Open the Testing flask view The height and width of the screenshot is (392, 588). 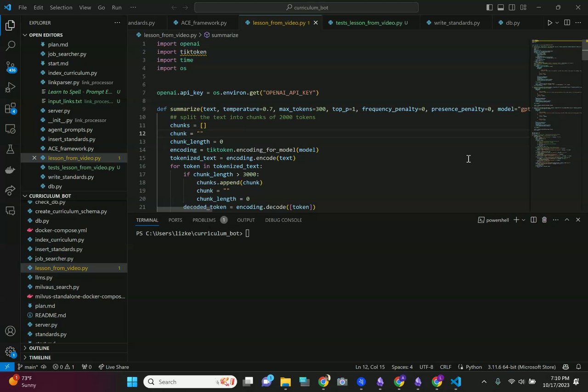coord(10,149)
